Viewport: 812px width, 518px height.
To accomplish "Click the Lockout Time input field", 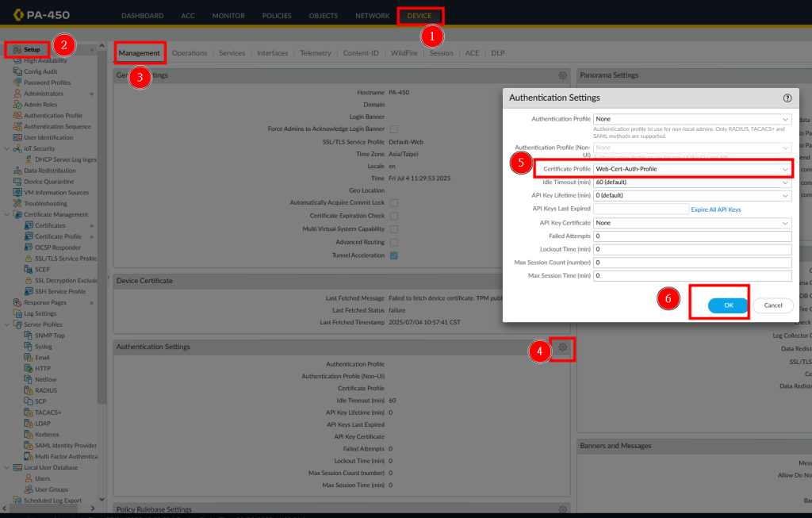I will tap(692, 249).
